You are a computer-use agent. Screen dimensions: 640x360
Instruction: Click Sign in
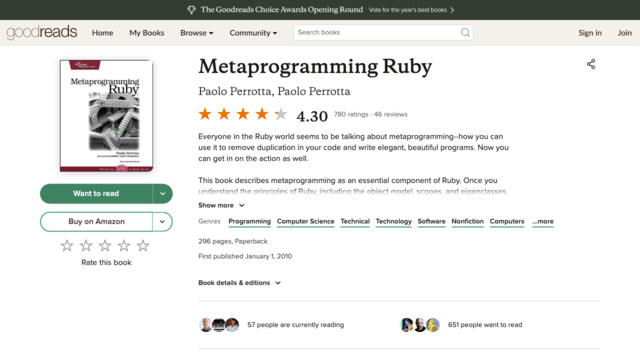click(590, 33)
